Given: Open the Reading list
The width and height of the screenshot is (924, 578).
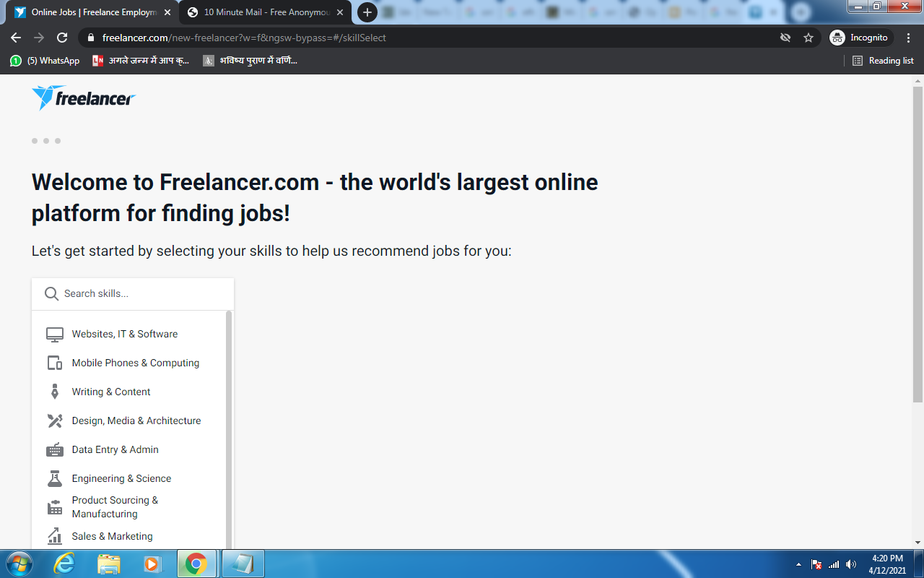Looking at the screenshot, I should pos(883,61).
